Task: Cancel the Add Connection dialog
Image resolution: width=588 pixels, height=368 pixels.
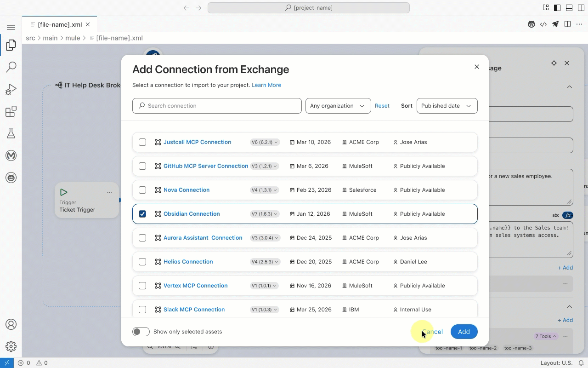Action: (432, 332)
